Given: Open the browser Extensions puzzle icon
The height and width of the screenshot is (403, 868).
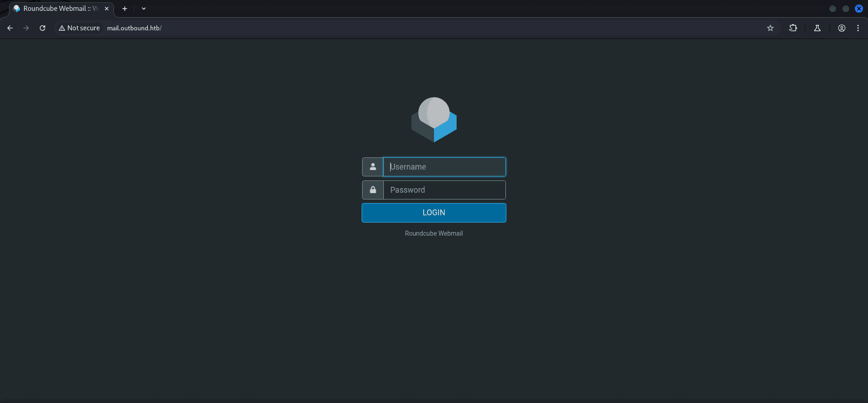Looking at the screenshot, I should coord(793,28).
